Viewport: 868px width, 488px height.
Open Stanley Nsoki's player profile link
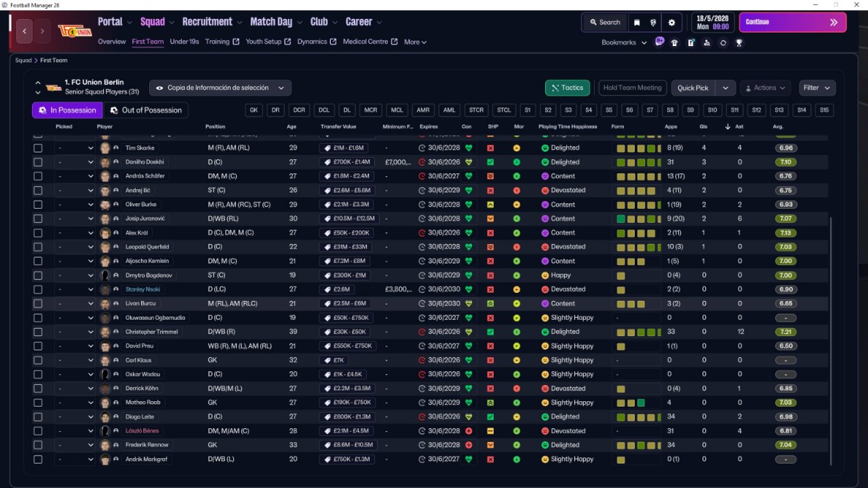tap(142, 289)
